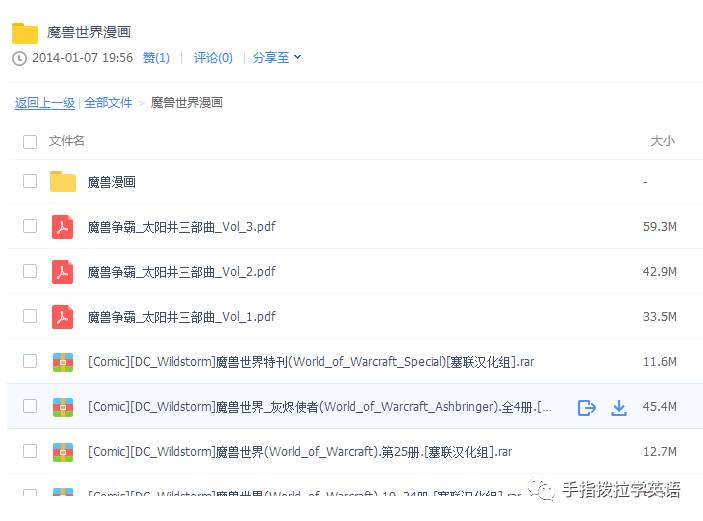Download the Ashbringer archive via arrow icon

619,408
